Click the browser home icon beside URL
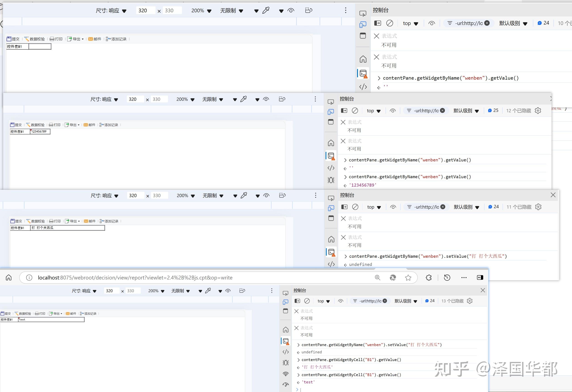Screen dimensions: 572x392 coord(9,278)
